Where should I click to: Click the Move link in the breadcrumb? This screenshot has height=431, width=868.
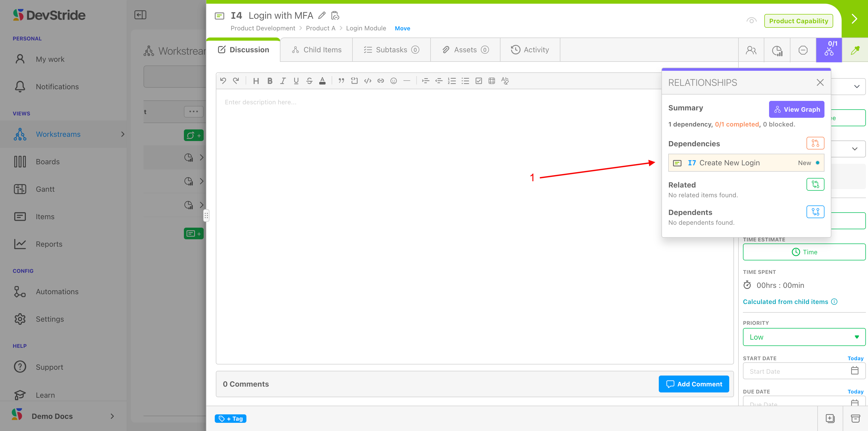tap(402, 28)
